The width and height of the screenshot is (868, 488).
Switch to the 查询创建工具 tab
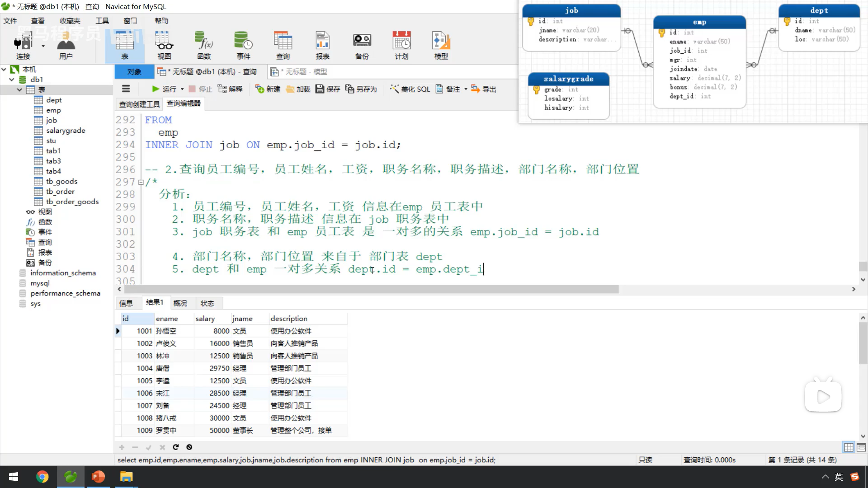[x=139, y=104]
